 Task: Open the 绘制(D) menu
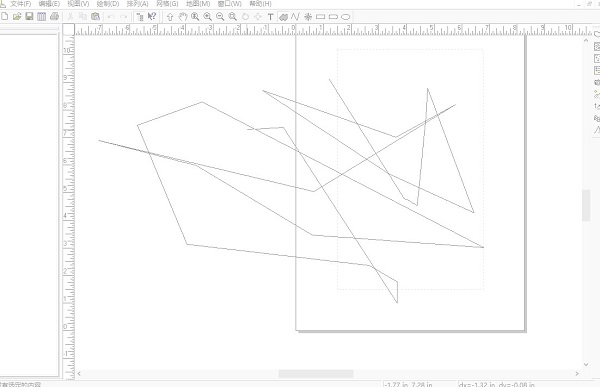pyautogui.click(x=108, y=4)
